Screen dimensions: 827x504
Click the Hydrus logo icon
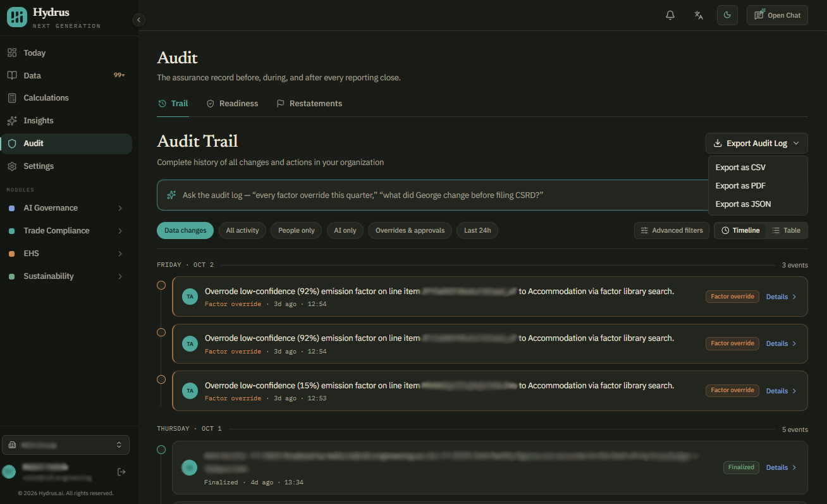point(17,17)
